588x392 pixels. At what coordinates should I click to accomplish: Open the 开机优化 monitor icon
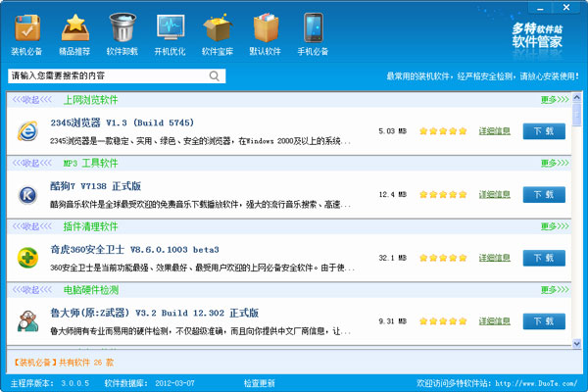coord(171,27)
